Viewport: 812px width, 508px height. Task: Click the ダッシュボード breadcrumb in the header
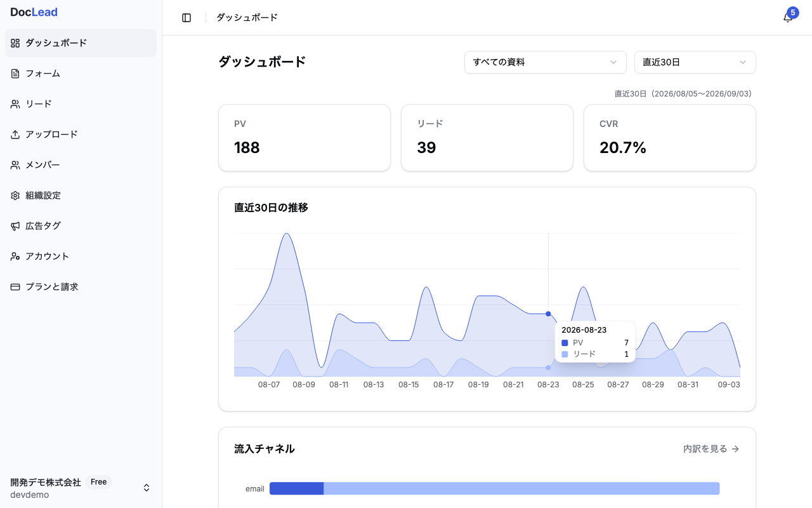tap(247, 18)
